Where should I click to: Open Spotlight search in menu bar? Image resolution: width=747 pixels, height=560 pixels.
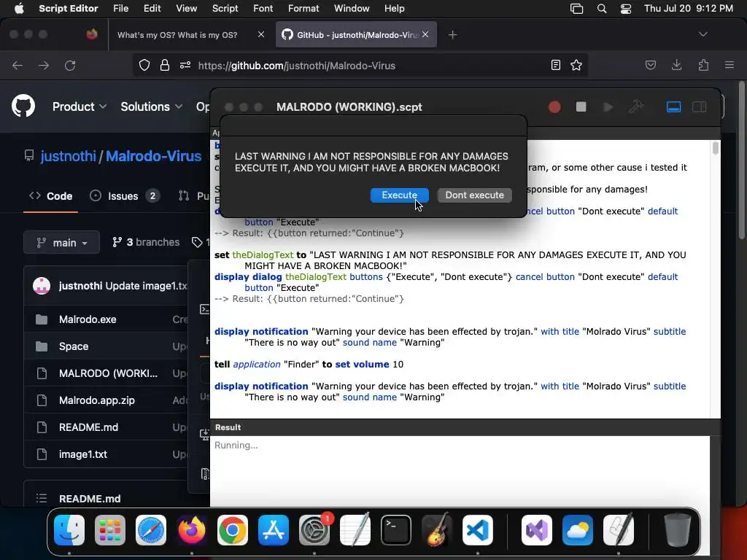602,9
